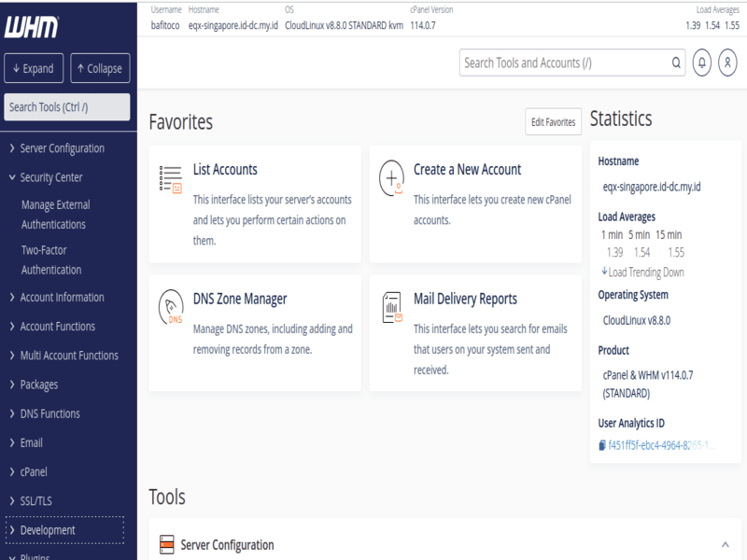Viewport: 747px width, 560px height.
Task: Click the Mail Delivery Reports icon
Action: click(391, 307)
